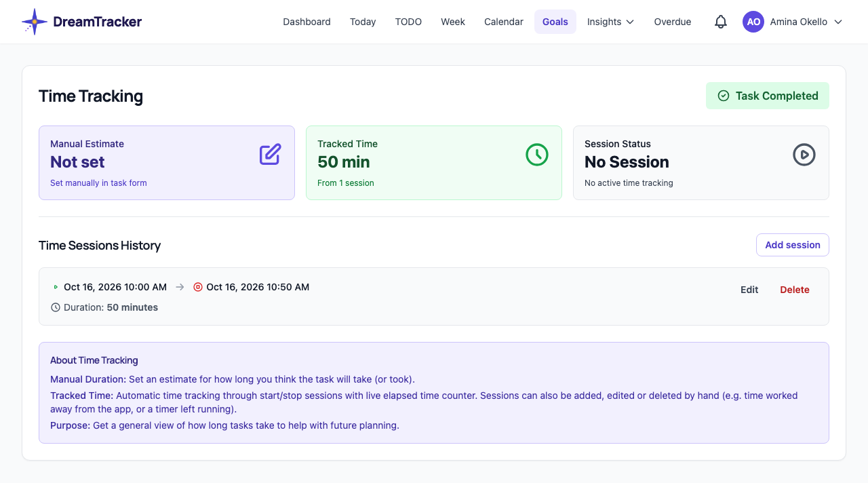Click the arrow between session times
The image size is (868, 483).
click(180, 287)
